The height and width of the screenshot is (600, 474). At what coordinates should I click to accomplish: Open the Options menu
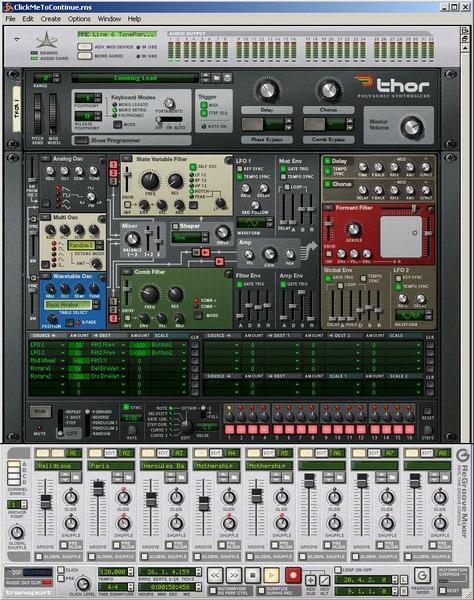tap(79, 19)
